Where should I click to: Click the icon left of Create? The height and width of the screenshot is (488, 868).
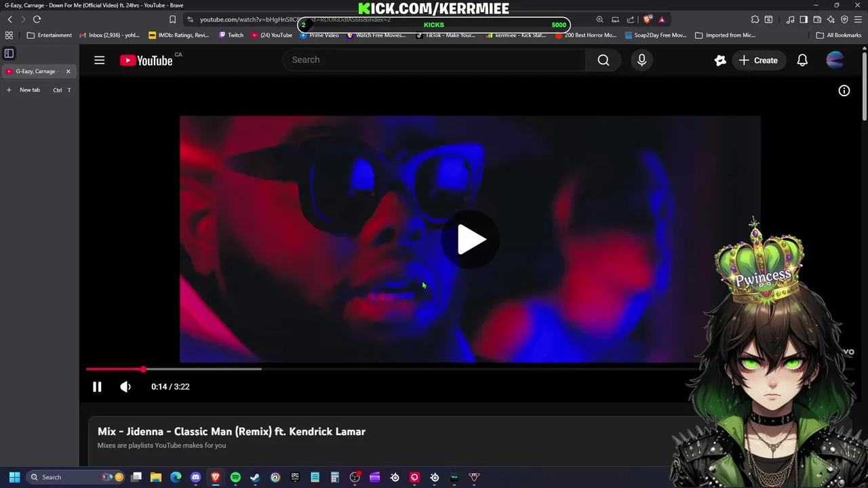click(x=720, y=60)
